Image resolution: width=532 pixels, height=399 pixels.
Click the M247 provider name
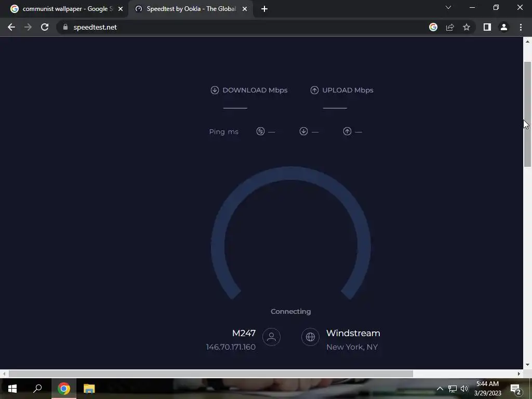[x=244, y=333]
